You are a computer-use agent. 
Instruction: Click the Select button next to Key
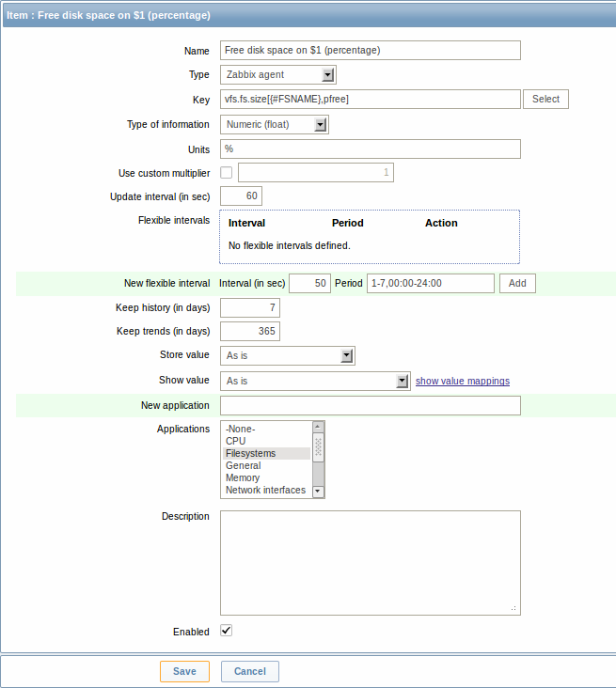pyautogui.click(x=545, y=100)
